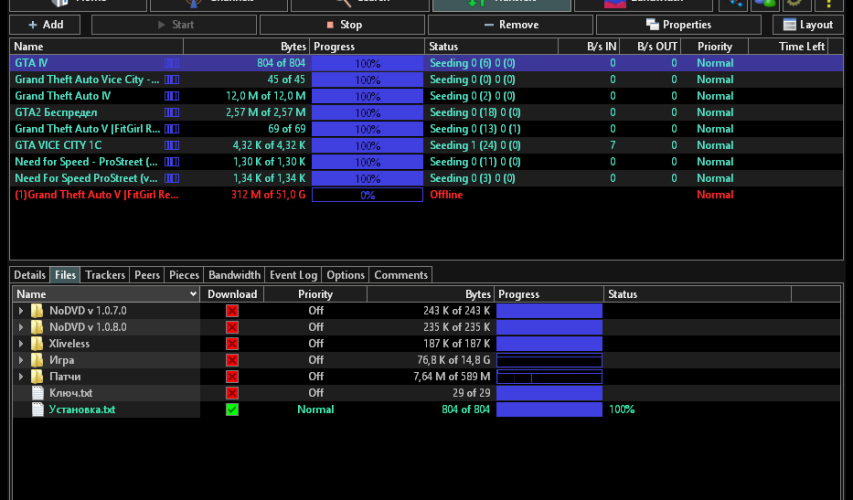The height and width of the screenshot is (500, 853).
Task: Click the piece-bars icon beside Grand Theft Auto V |FitGirl R...
Action: pyautogui.click(x=172, y=129)
